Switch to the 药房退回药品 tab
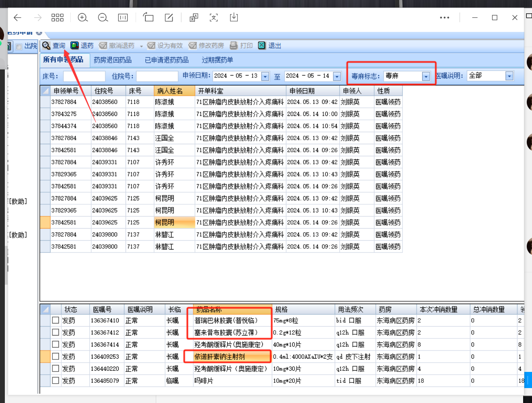 pyautogui.click(x=113, y=60)
